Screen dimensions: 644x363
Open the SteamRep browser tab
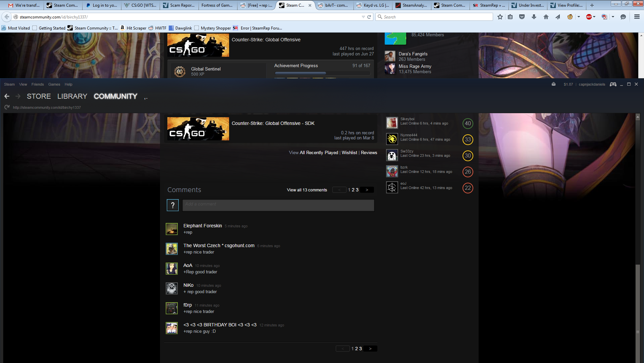click(489, 5)
